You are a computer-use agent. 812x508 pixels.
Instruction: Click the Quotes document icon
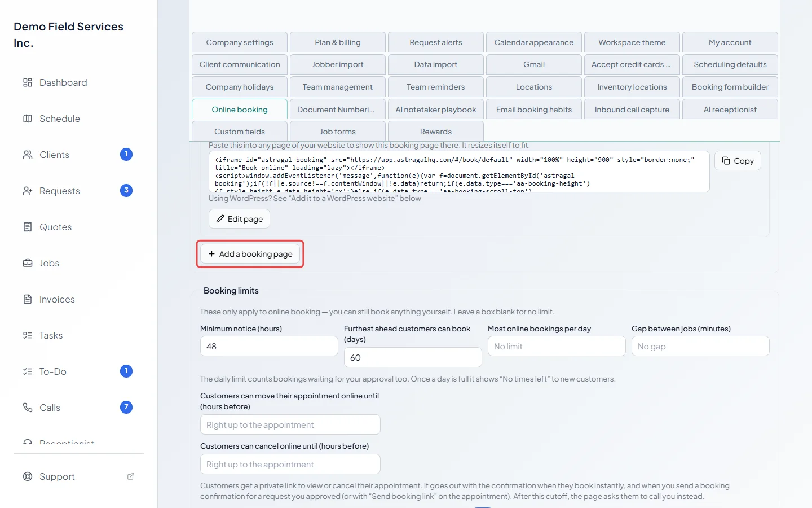(x=28, y=227)
